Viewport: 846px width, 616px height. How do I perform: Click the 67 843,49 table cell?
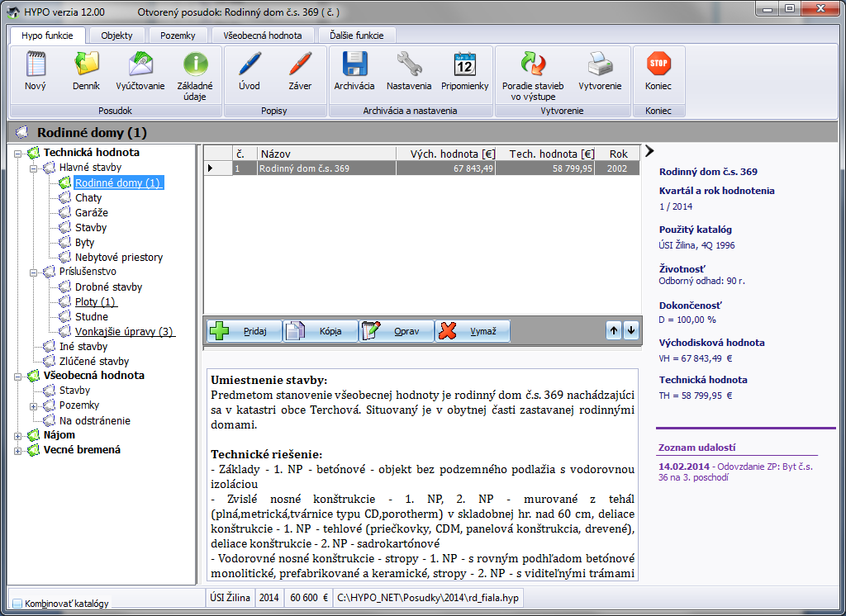tap(445, 168)
